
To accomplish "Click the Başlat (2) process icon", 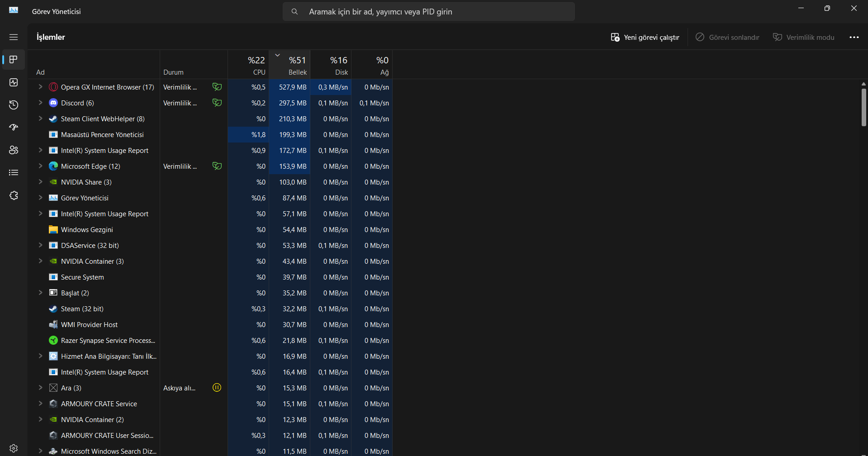I will (x=53, y=293).
